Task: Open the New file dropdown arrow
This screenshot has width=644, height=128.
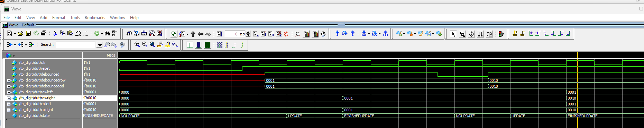Action: tap(15, 34)
